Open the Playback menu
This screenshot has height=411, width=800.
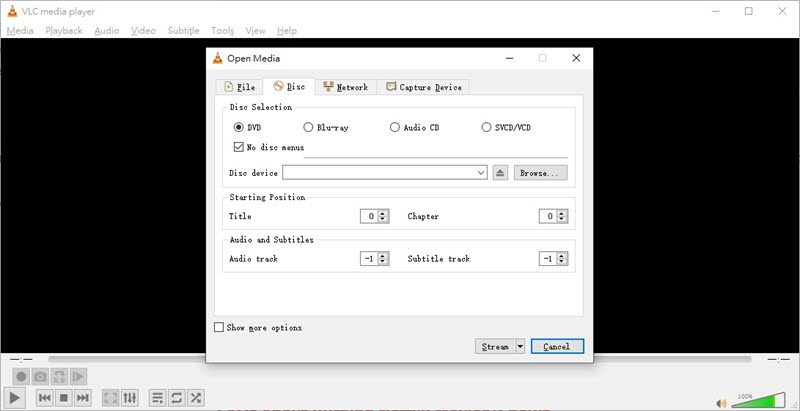pyautogui.click(x=64, y=31)
